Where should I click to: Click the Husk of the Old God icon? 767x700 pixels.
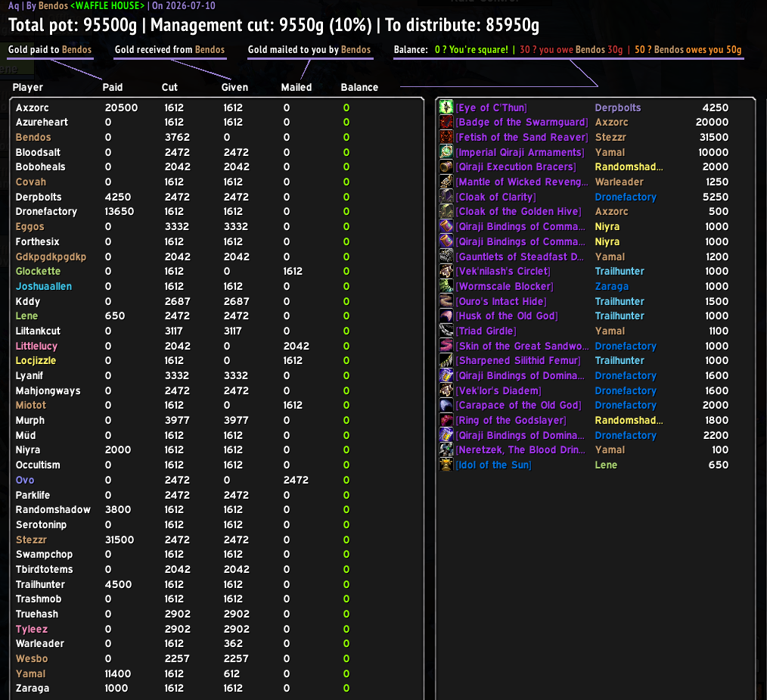(x=446, y=316)
